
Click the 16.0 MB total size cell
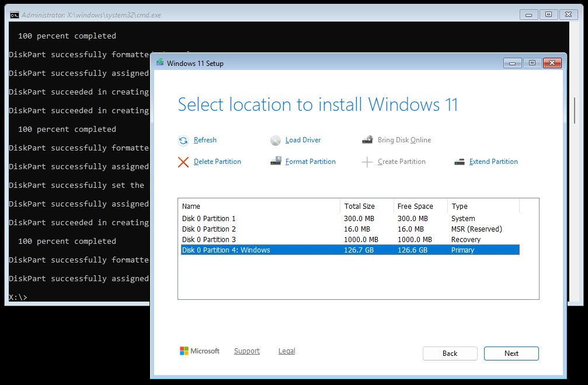point(357,229)
